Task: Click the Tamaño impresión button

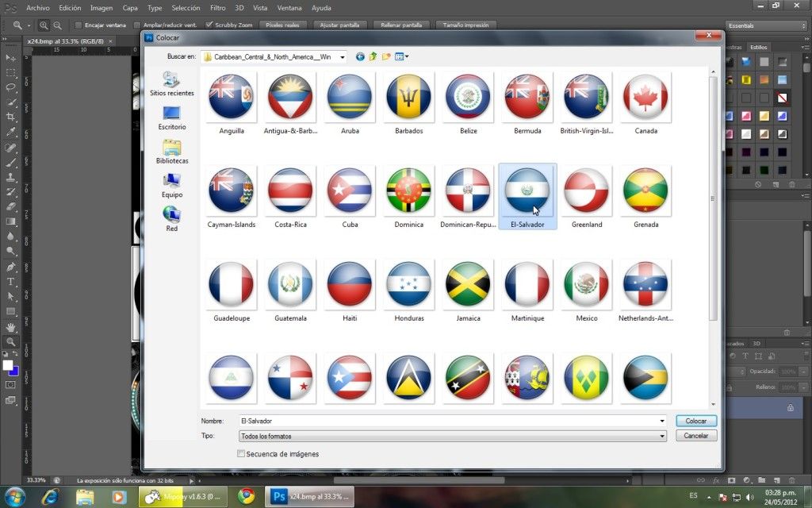Action: coord(465,25)
